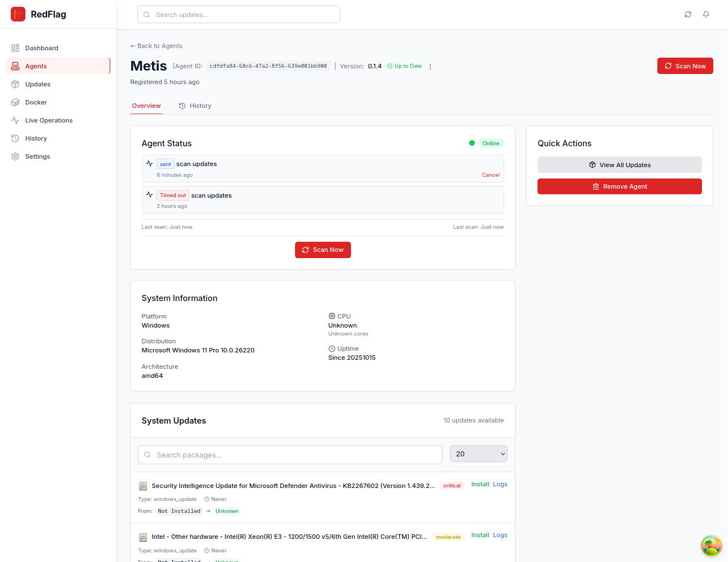This screenshot has height=562, width=728.
Task: Click the floating island avatar icon
Action: click(x=711, y=546)
